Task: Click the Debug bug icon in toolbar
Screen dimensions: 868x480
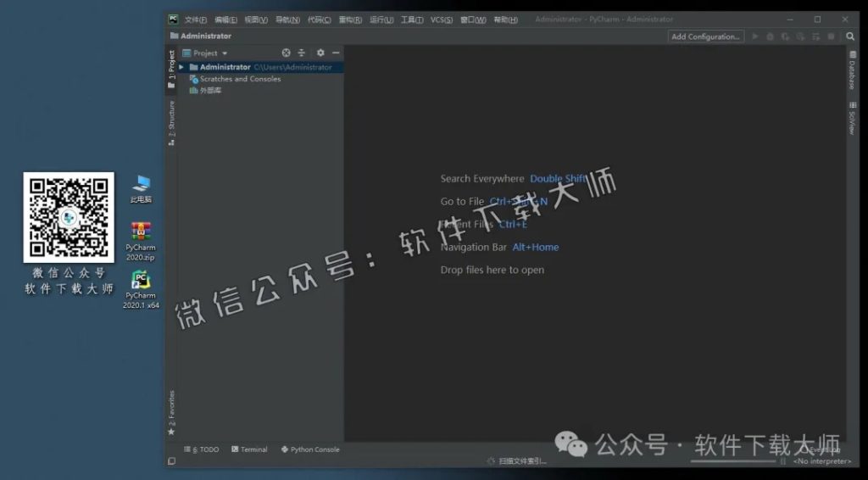Action: click(770, 36)
